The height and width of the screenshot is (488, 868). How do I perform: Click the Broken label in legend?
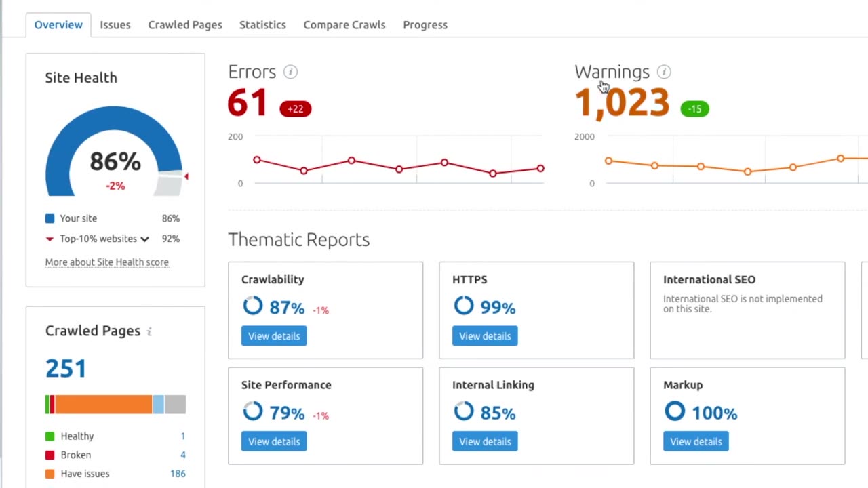[76, 455]
